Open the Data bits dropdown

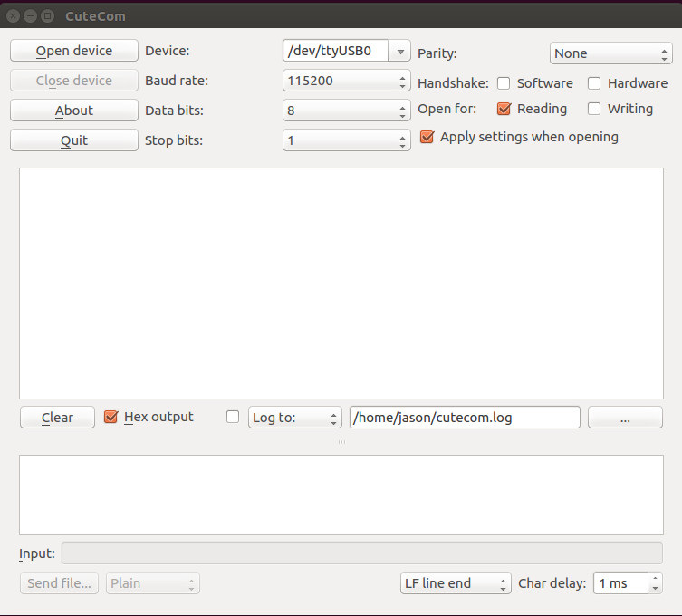pyautogui.click(x=347, y=111)
